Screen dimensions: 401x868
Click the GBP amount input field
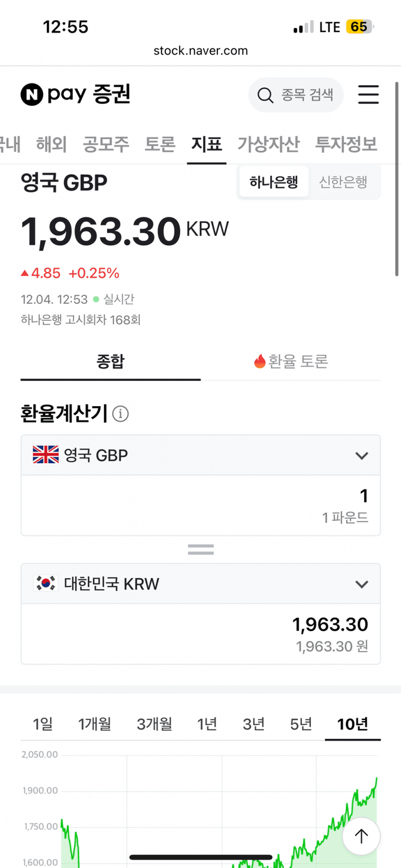tap(200, 505)
